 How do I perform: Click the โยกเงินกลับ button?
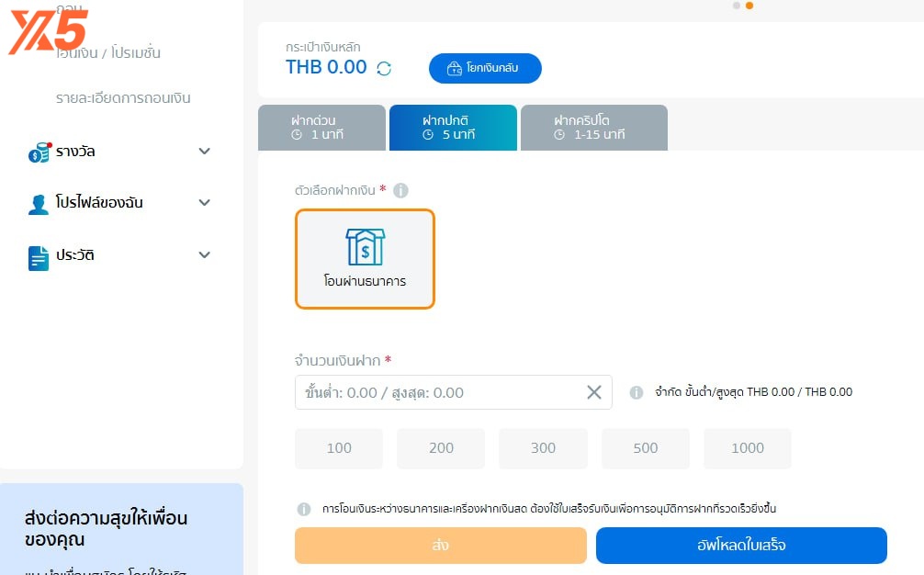coord(485,69)
